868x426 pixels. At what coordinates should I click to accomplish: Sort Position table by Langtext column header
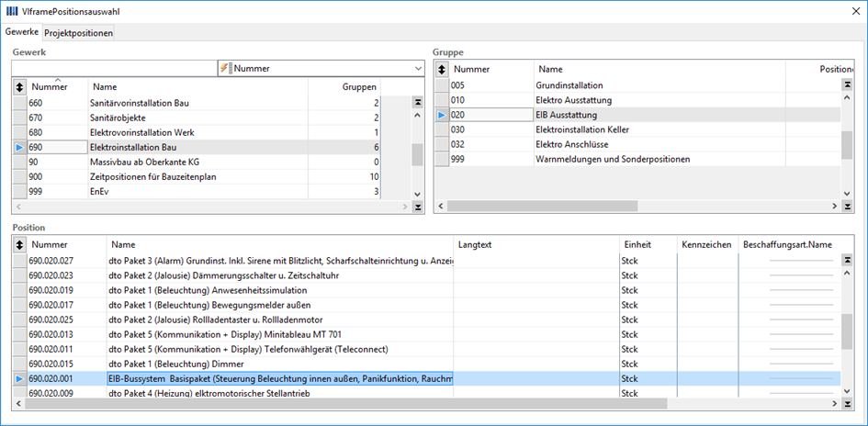pos(535,244)
